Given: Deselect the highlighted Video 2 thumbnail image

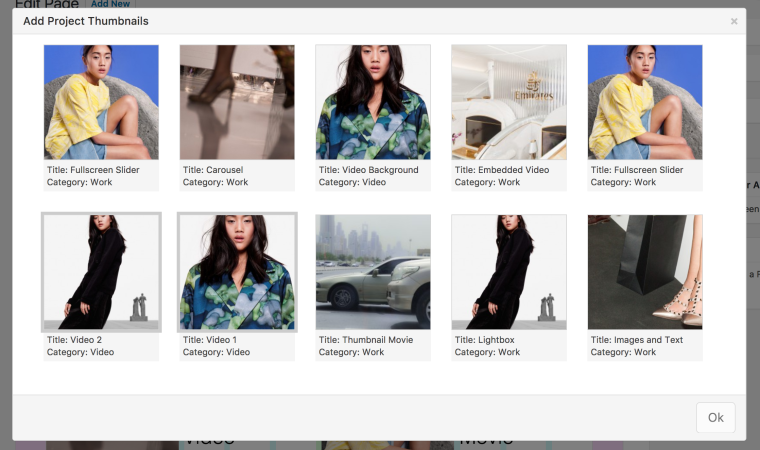Looking at the screenshot, I should (101, 272).
